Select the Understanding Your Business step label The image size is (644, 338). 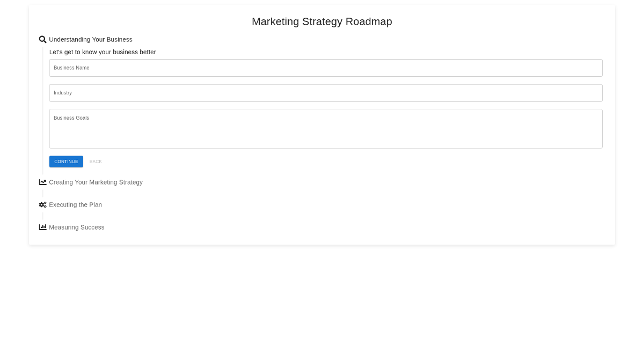tap(90, 40)
